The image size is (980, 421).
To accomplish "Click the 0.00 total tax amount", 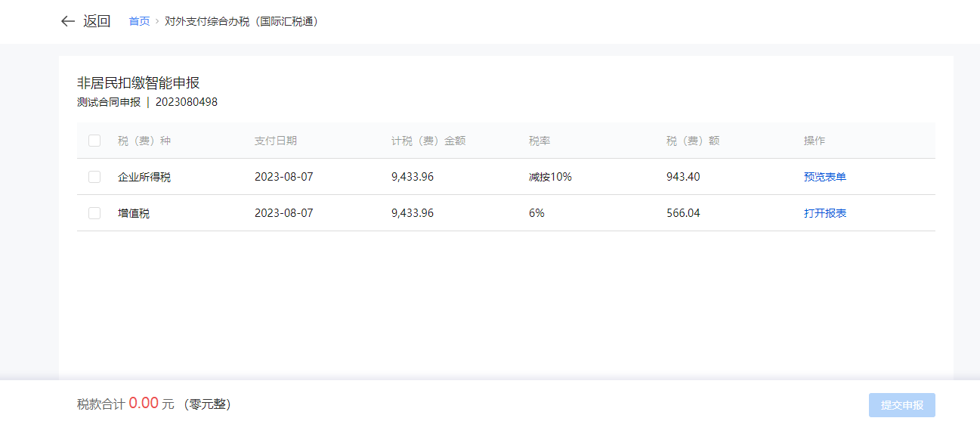I will click(144, 404).
